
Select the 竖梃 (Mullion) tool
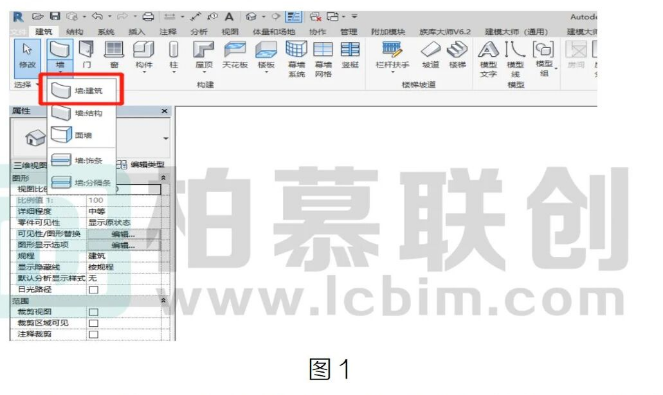click(x=350, y=54)
